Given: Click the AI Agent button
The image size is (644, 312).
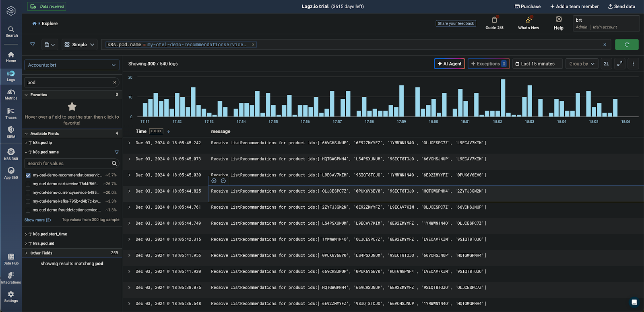Looking at the screenshot, I should (x=450, y=64).
